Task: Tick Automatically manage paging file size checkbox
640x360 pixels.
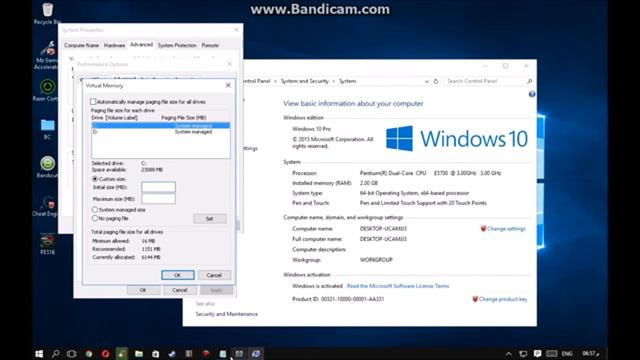Action: pos(93,102)
